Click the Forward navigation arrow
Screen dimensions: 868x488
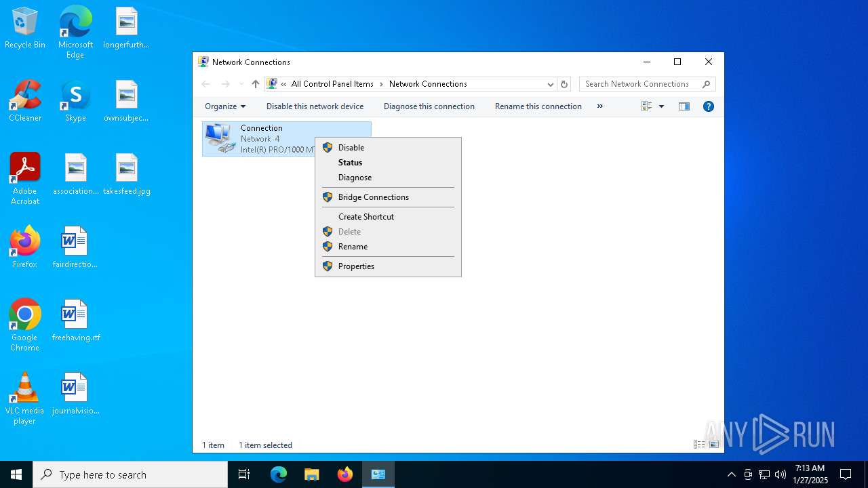[x=226, y=84]
